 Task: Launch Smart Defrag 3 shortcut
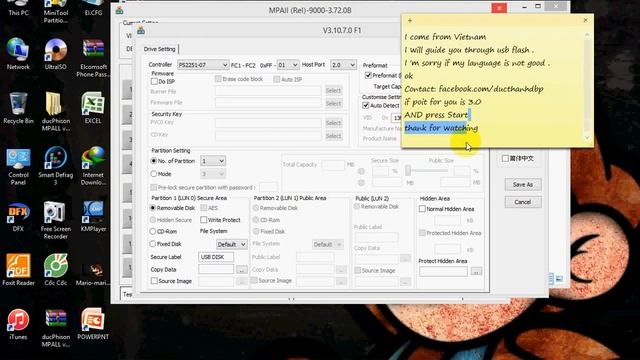pos(56,167)
